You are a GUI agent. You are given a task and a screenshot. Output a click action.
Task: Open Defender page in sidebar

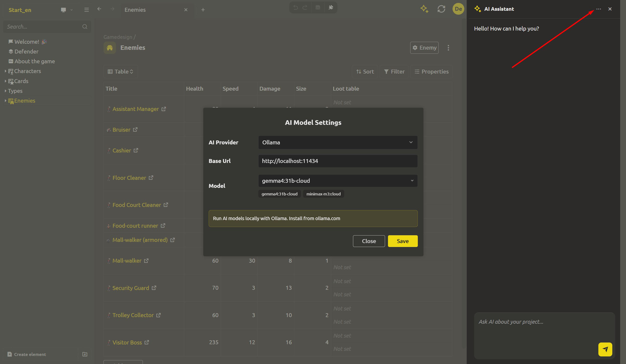(x=26, y=51)
